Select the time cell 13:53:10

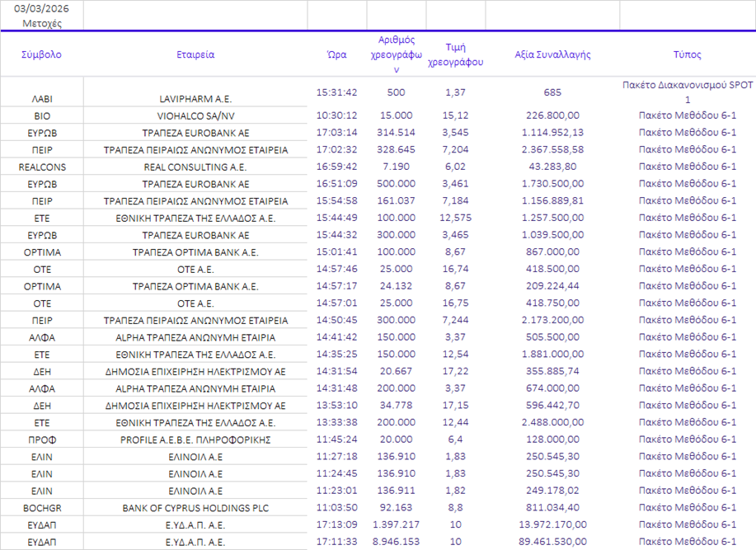coord(336,405)
